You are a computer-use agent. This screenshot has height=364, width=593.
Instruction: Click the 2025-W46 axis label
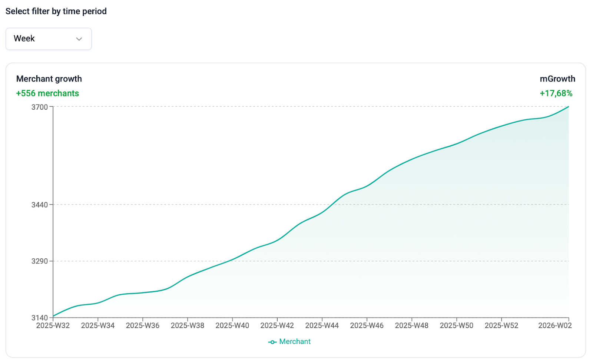[x=367, y=325]
